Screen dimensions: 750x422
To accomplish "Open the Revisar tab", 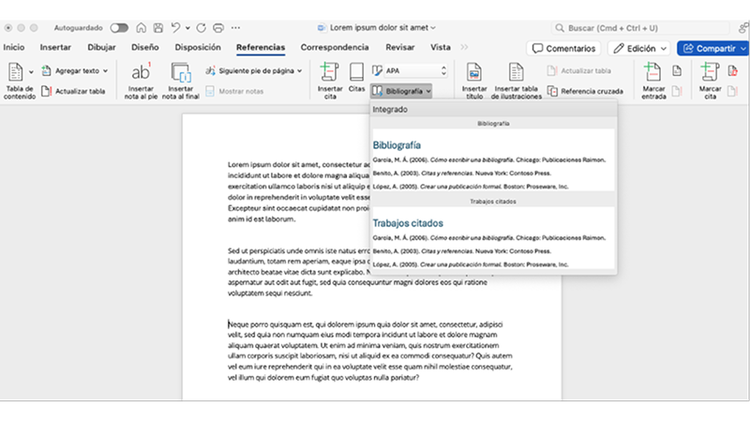I will (x=400, y=47).
